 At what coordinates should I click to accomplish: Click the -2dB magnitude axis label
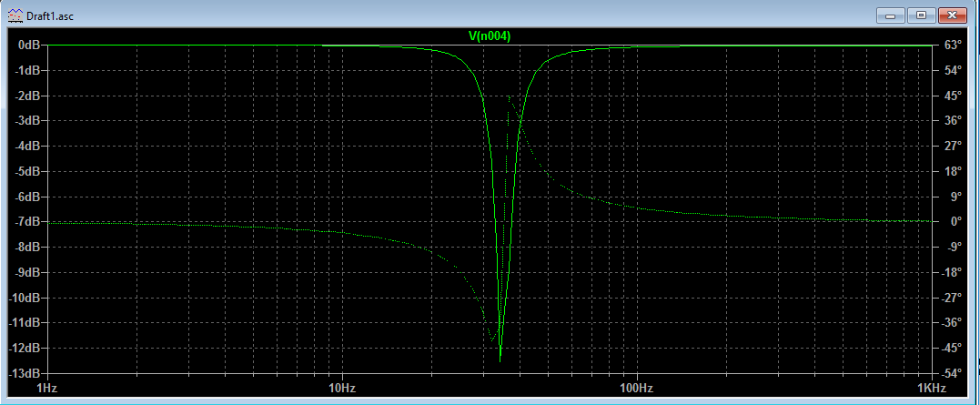26,96
